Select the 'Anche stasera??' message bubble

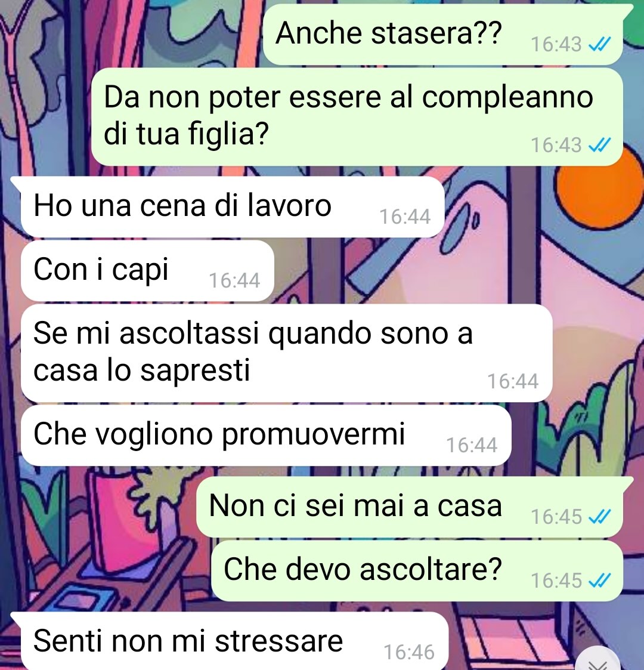point(443,34)
